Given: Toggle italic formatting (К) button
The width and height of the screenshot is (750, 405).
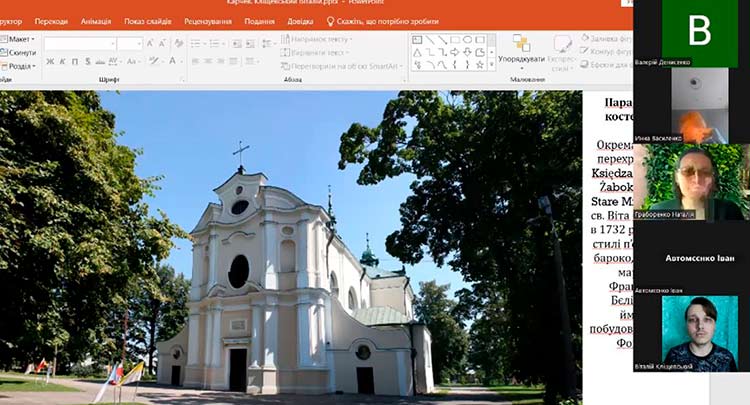Looking at the screenshot, I should coord(62,62).
